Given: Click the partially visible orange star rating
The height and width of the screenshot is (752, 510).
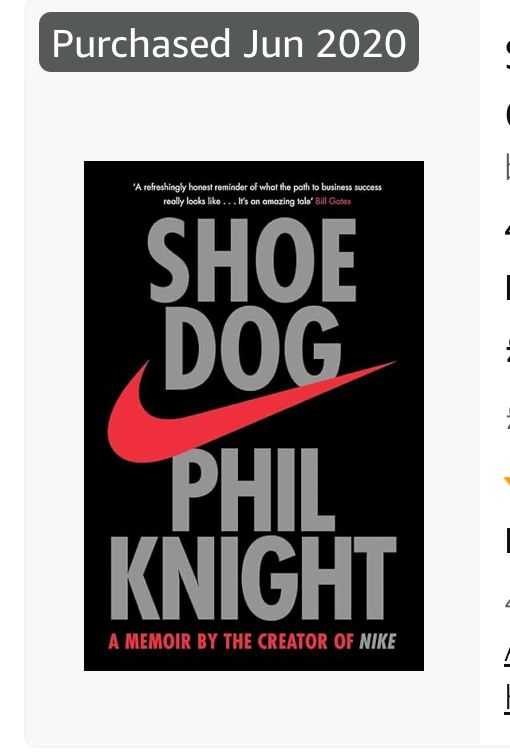Looking at the screenshot, I should click(x=507, y=482).
